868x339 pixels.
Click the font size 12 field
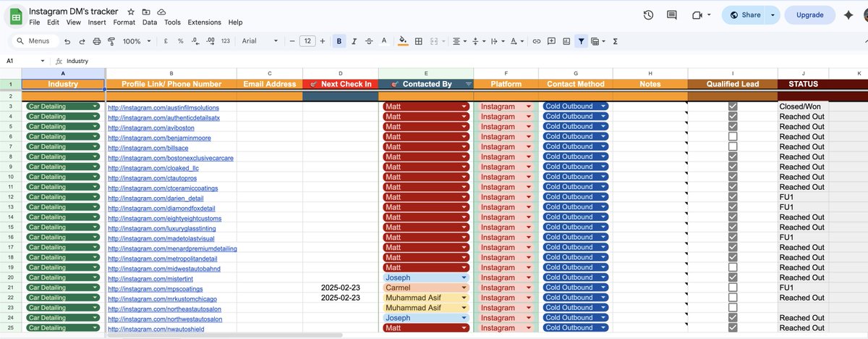tap(307, 41)
